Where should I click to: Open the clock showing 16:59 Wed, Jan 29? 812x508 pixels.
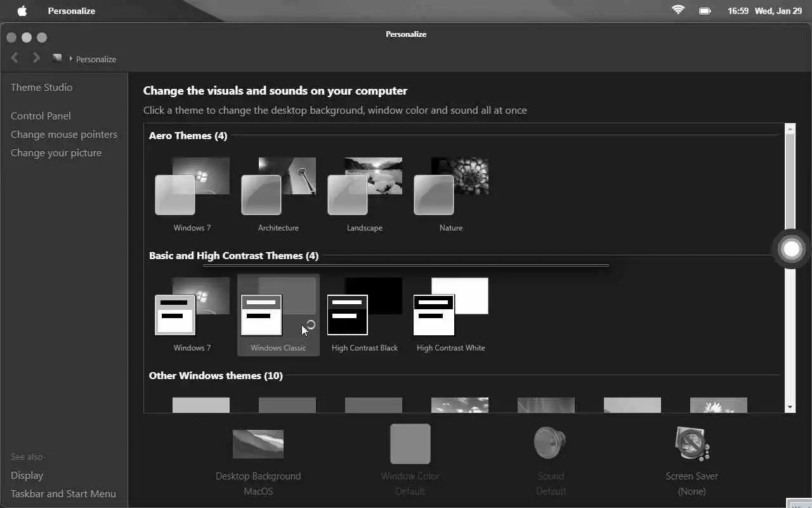(x=765, y=11)
